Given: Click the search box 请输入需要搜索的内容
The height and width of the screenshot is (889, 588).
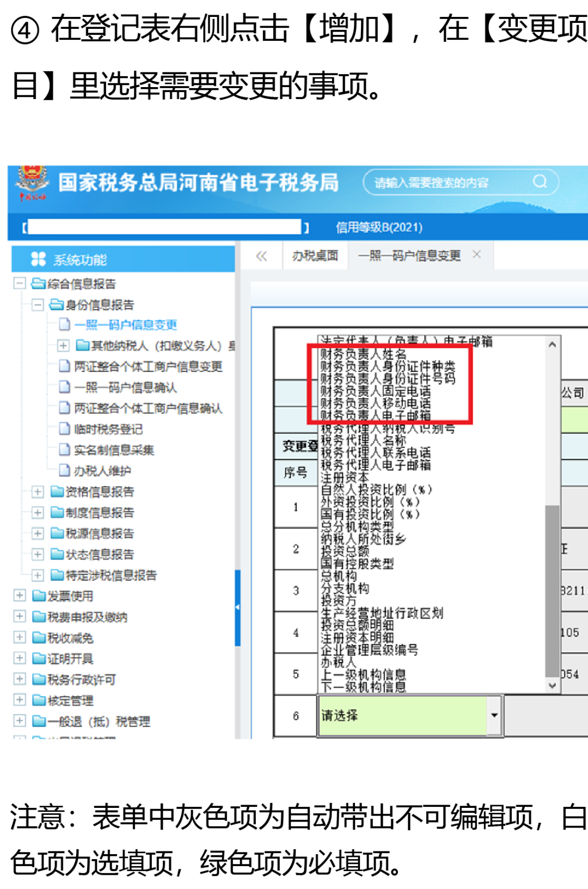Looking at the screenshot, I should (x=461, y=182).
